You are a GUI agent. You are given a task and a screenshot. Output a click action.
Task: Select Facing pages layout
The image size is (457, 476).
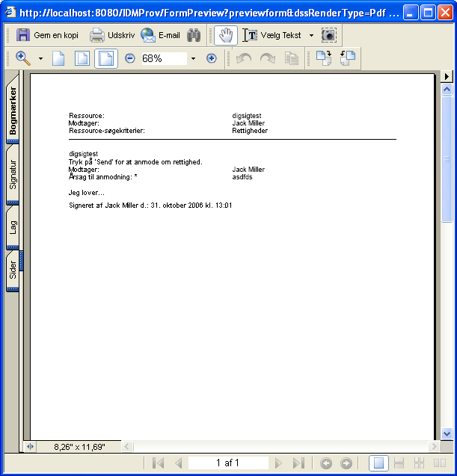click(x=439, y=463)
